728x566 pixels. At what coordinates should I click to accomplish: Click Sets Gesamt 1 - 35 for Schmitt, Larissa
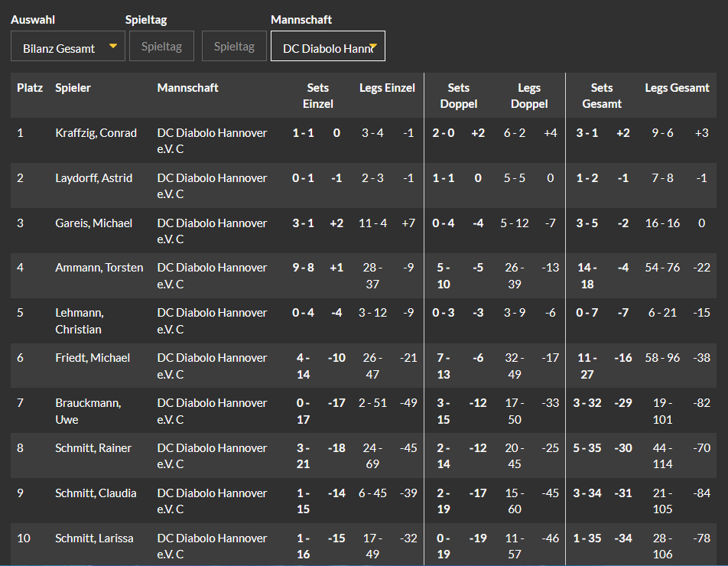(x=587, y=538)
